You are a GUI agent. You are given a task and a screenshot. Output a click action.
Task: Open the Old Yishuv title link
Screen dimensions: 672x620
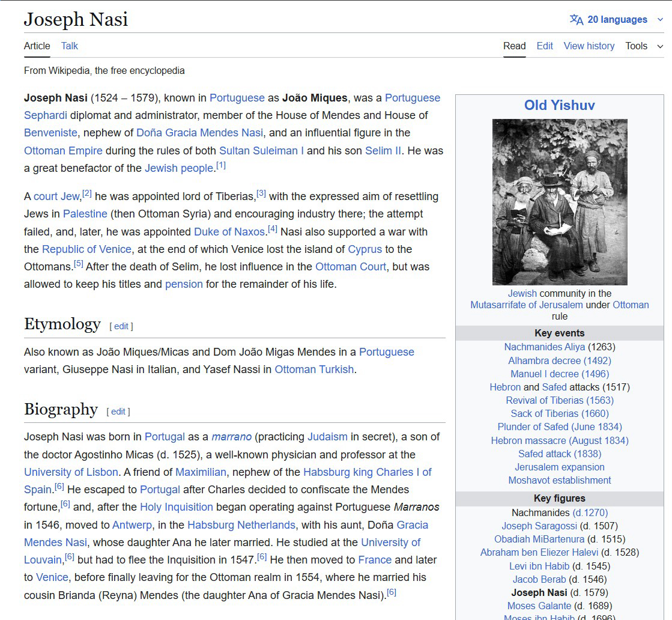[560, 105]
